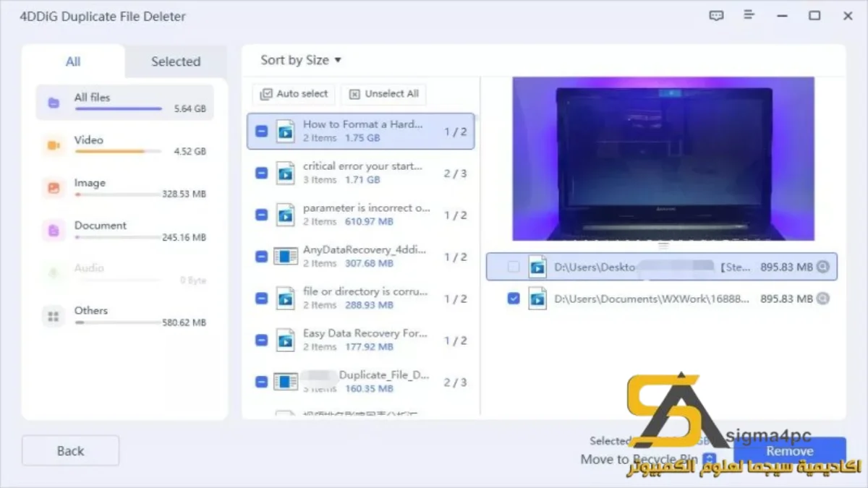868x488 pixels.
Task: Click video file icon for file or directory is corru
Action: tap(286, 299)
